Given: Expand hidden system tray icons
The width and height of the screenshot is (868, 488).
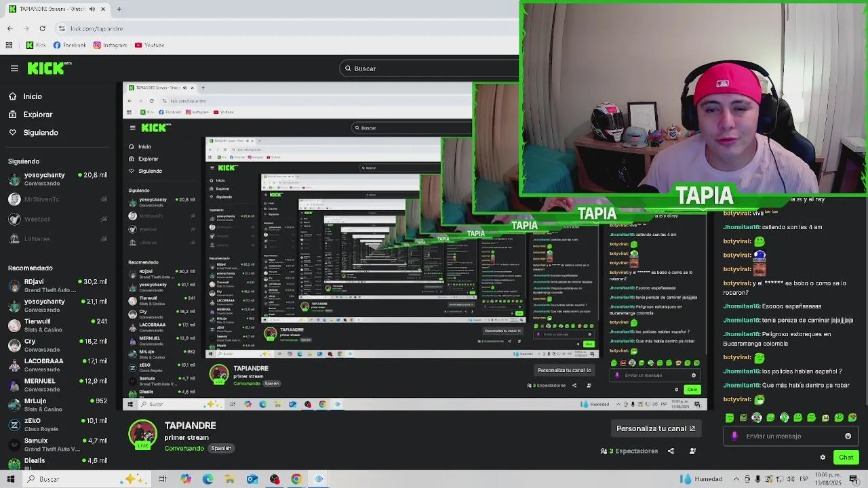Looking at the screenshot, I should pos(736,479).
